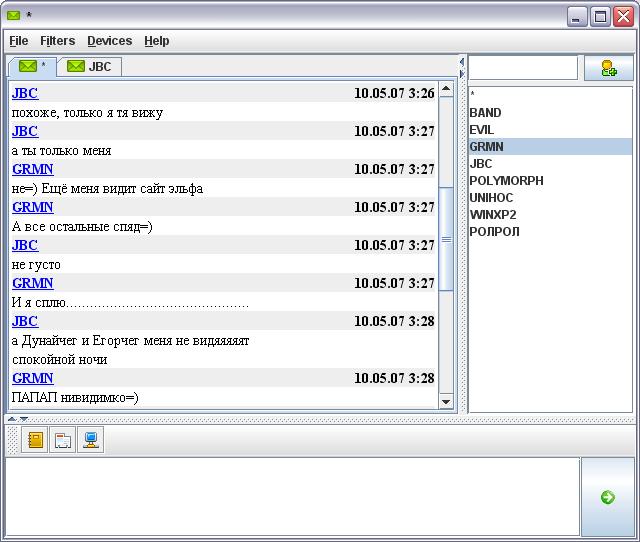Image resolution: width=640 pixels, height=542 pixels.
Task: Select POLYMORPH in the user list
Action: (506, 181)
